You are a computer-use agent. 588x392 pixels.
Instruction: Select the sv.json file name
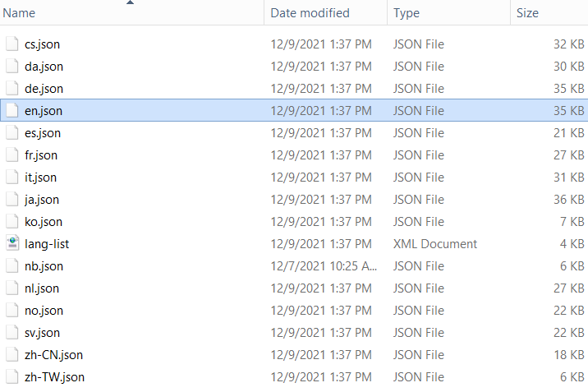[x=42, y=333]
